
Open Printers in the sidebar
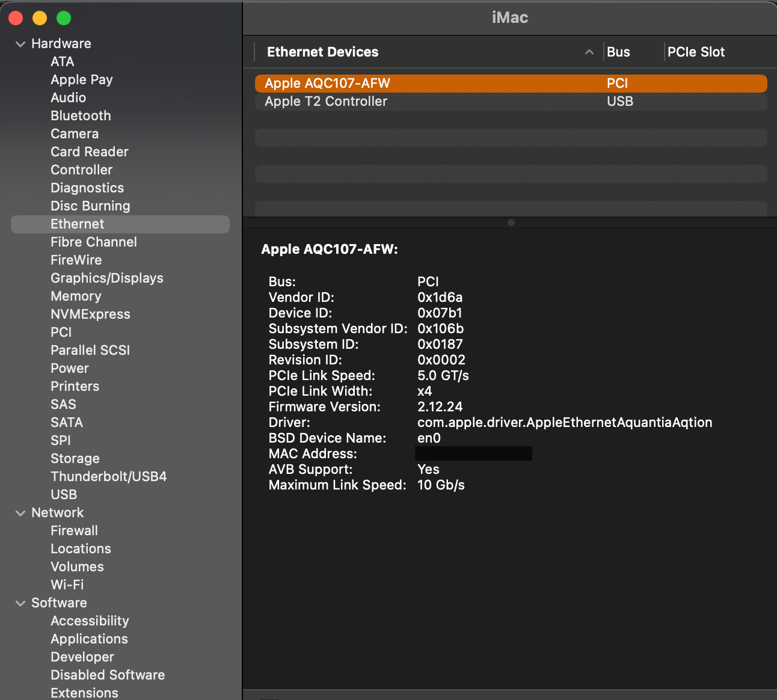(75, 387)
